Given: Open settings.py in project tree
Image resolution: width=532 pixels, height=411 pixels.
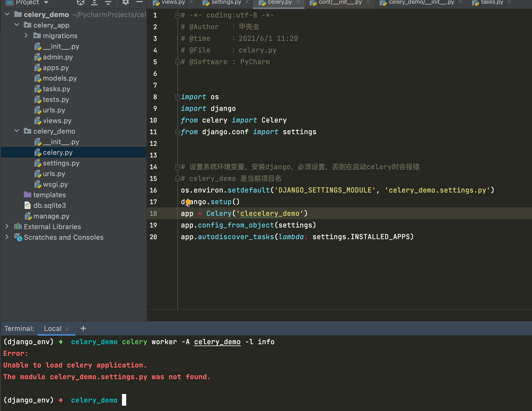Looking at the screenshot, I should tap(61, 163).
